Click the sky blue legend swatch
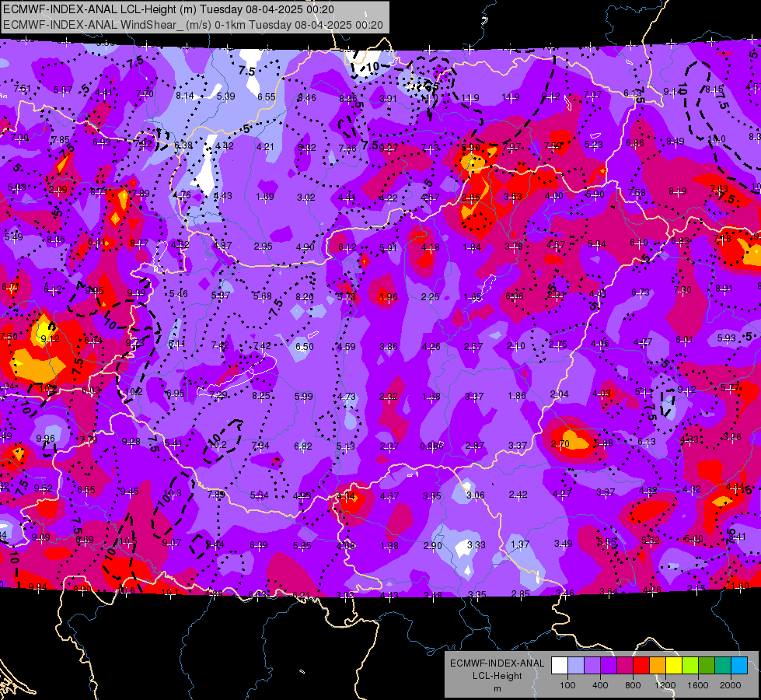 pyautogui.click(x=739, y=666)
